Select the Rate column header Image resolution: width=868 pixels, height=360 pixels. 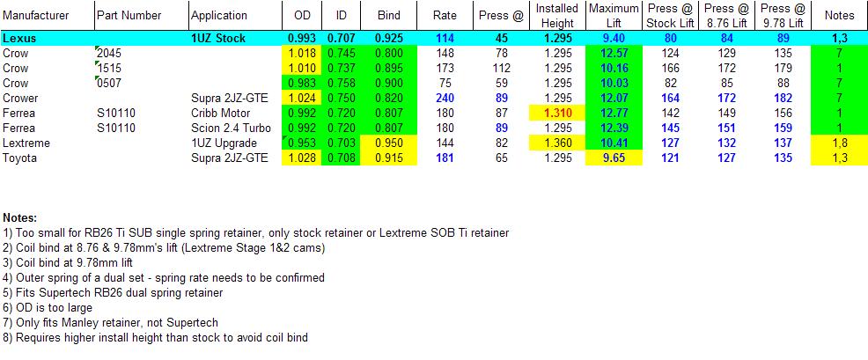(445, 16)
